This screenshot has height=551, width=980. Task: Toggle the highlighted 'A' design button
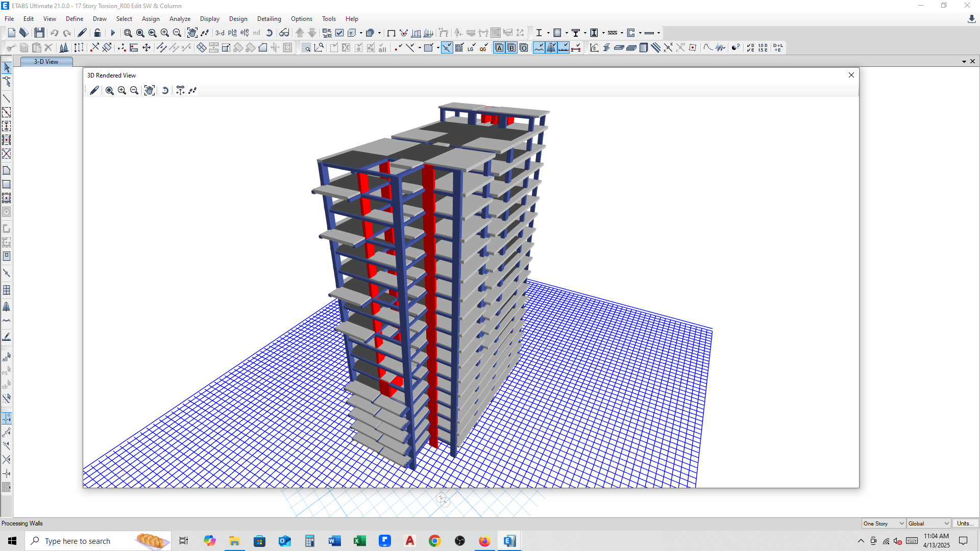click(x=499, y=47)
